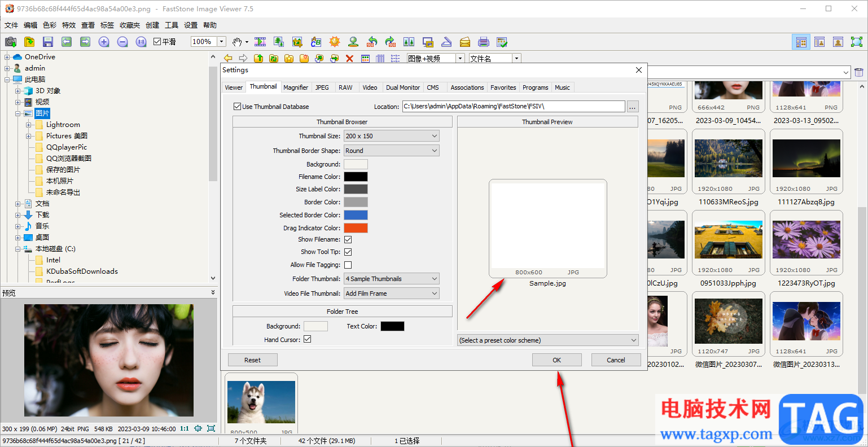Screen dimensions: 868x447
Task: Toggle the Hand Cursor checkbox
Action: tap(308, 339)
